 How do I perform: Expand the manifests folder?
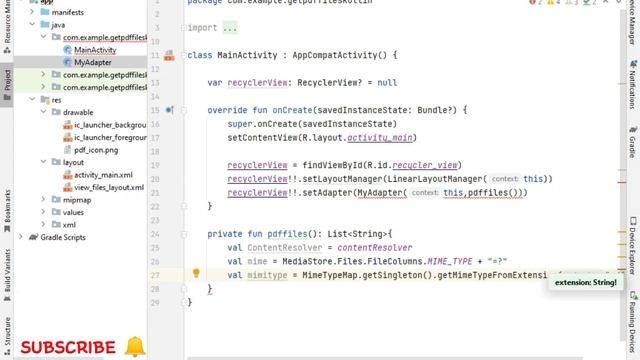(32, 12)
